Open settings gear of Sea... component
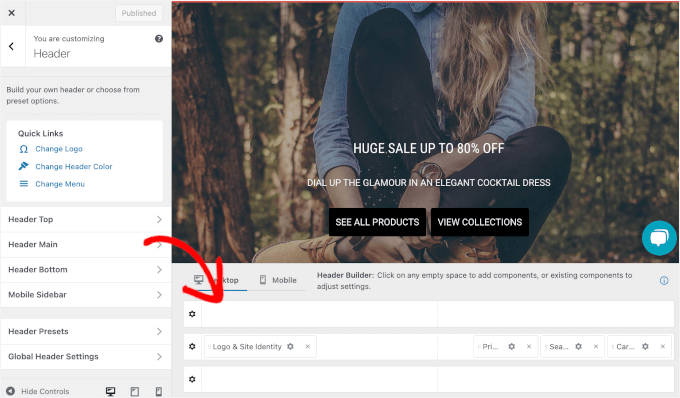 pyautogui.click(x=579, y=346)
